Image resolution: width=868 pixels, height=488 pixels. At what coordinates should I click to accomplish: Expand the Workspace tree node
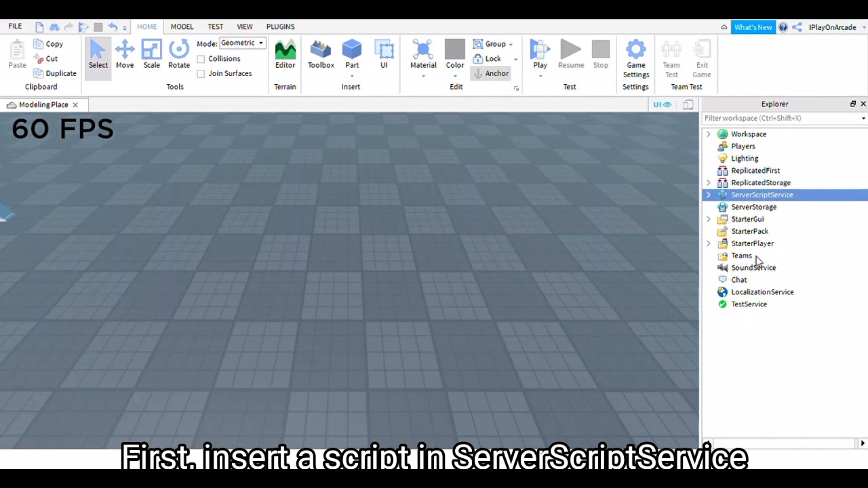click(709, 134)
